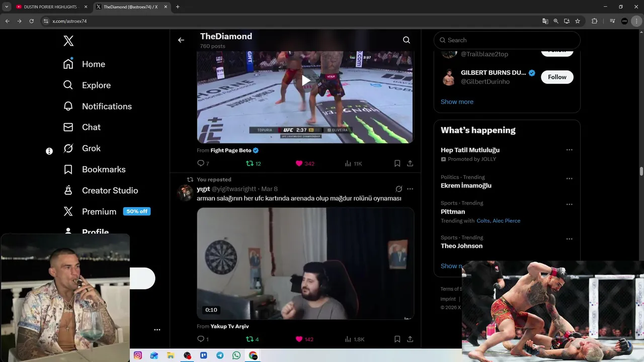This screenshot has width=644, height=362.
Task: Reload the page
Action: (x=31, y=21)
